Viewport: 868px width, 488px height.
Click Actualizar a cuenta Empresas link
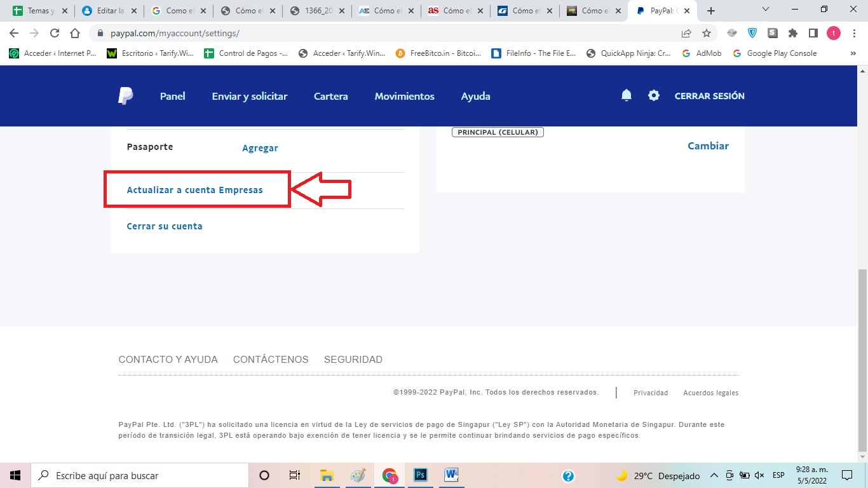(x=194, y=189)
